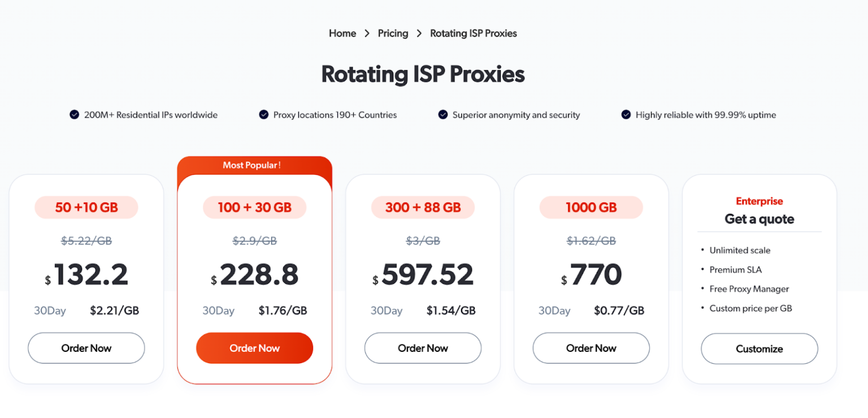Click the "Get a quote" heading

click(x=759, y=219)
